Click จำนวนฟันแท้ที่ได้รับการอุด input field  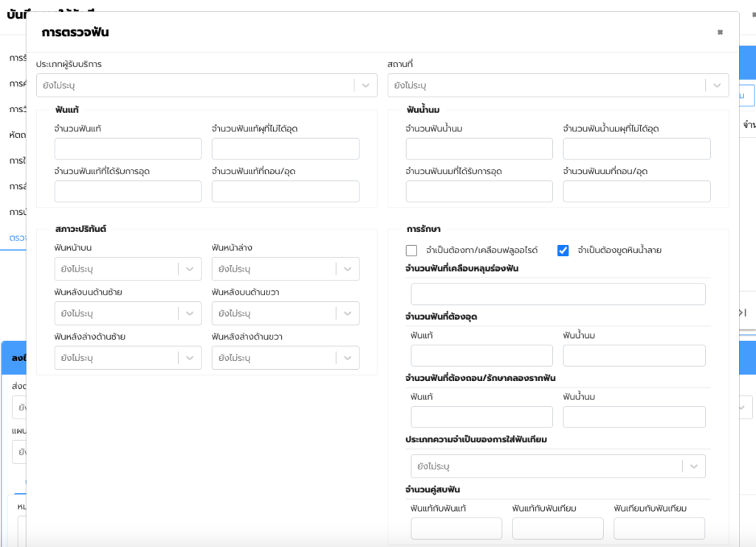coord(128,192)
